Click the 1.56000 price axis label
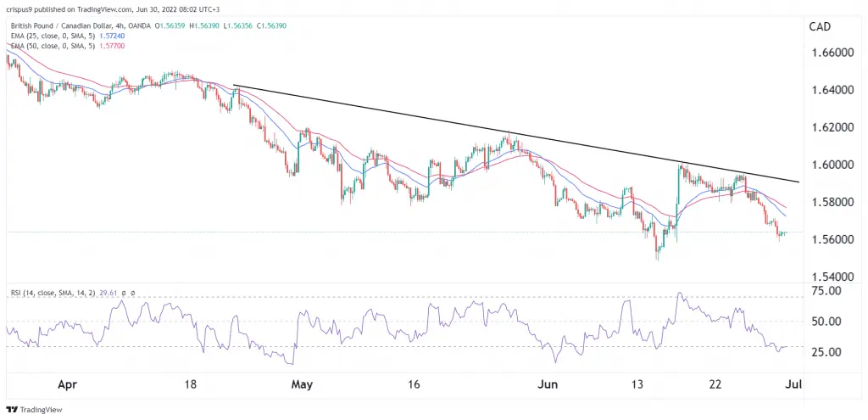This screenshot has height=420, width=868. pyautogui.click(x=832, y=239)
